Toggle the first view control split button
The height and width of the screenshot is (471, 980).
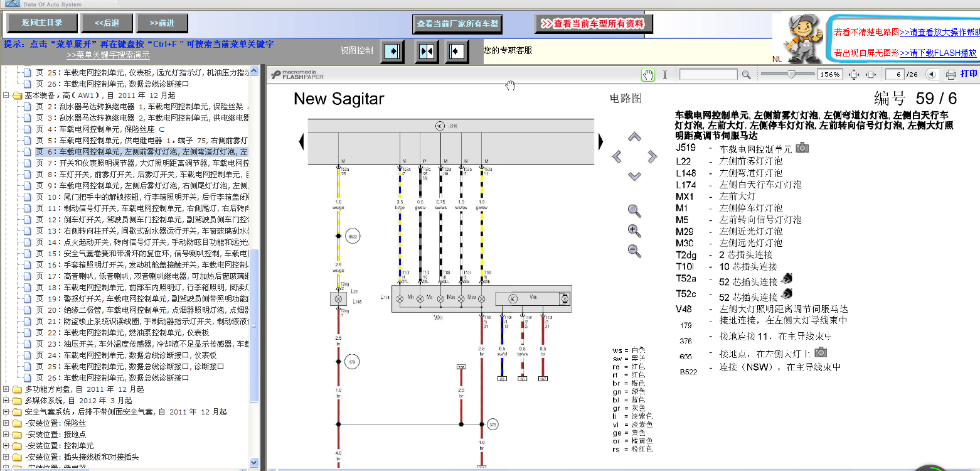coord(392,51)
